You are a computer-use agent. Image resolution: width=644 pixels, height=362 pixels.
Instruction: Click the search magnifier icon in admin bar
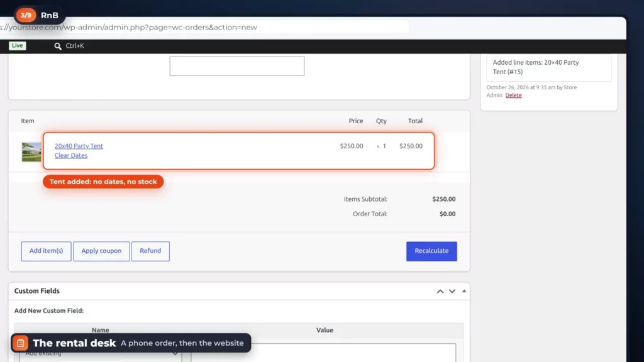pos(58,46)
